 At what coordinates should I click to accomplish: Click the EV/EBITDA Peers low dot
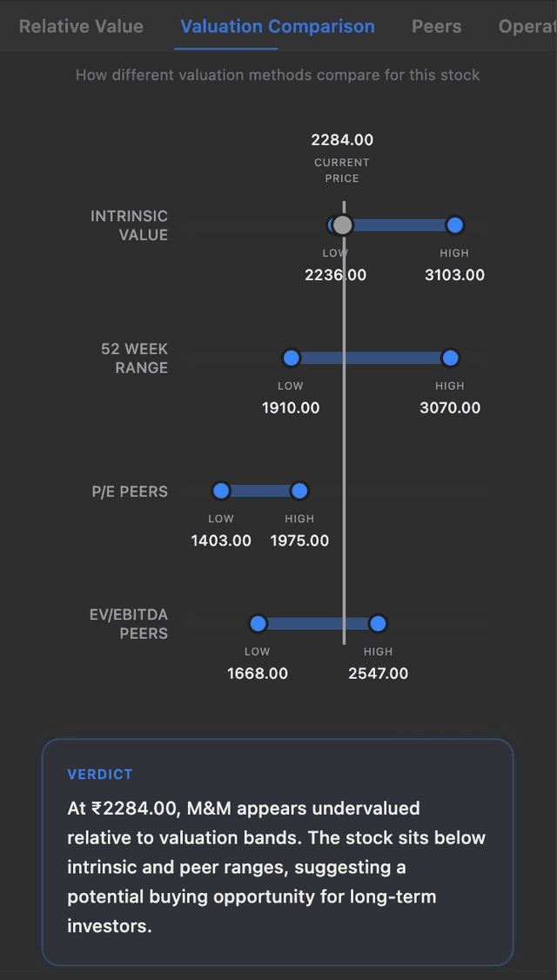click(258, 623)
